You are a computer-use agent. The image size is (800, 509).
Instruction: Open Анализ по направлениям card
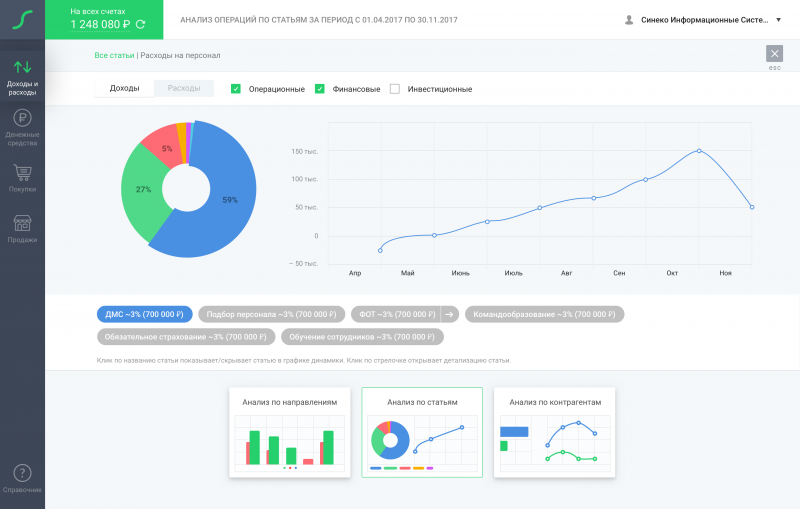pos(289,432)
